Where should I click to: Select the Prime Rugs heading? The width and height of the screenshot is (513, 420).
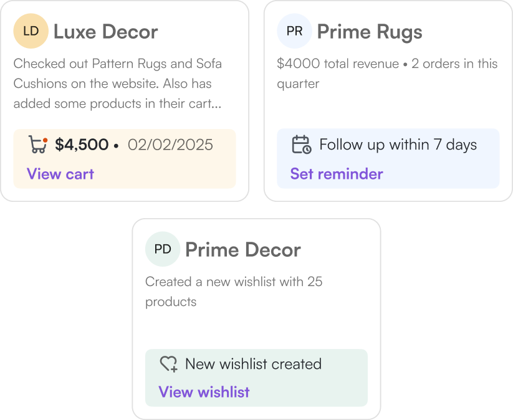tap(370, 31)
